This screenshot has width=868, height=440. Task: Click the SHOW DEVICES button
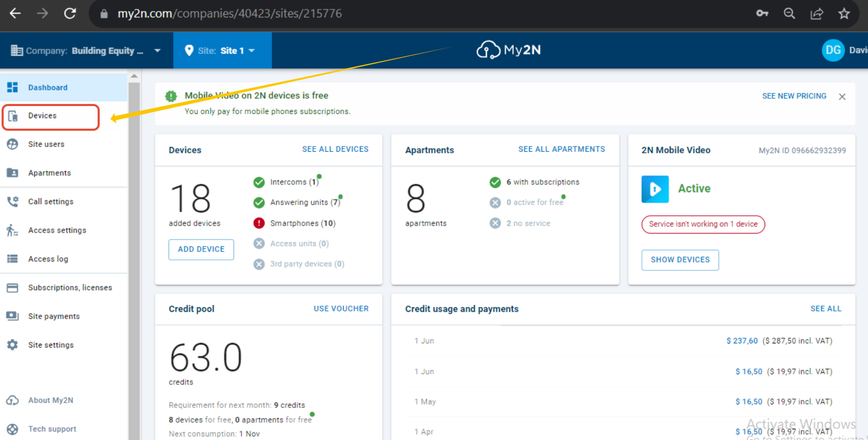click(680, 260)
